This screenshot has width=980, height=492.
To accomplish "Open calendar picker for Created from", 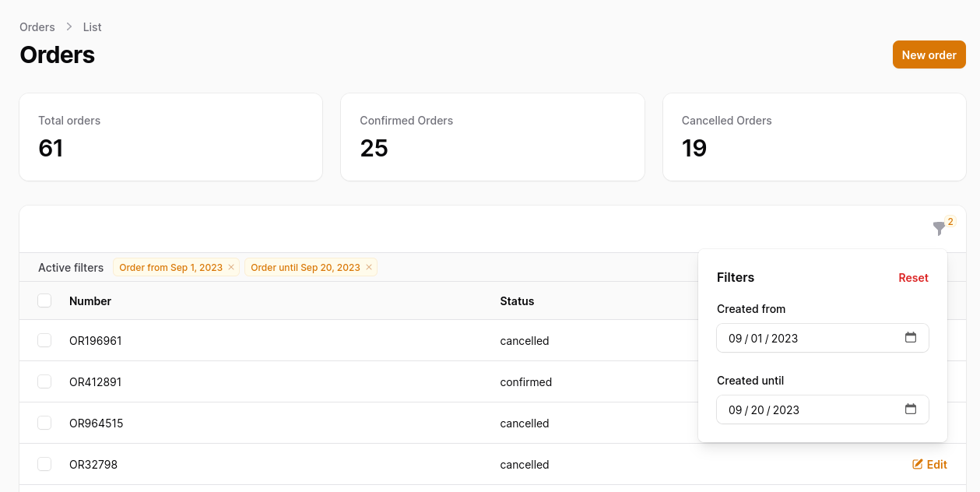I will pos(911,338).
